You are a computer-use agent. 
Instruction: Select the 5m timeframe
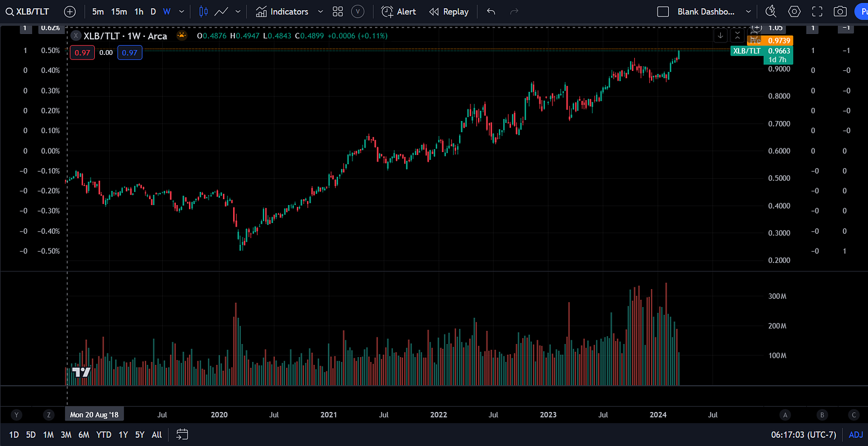(x=98, y=11)
